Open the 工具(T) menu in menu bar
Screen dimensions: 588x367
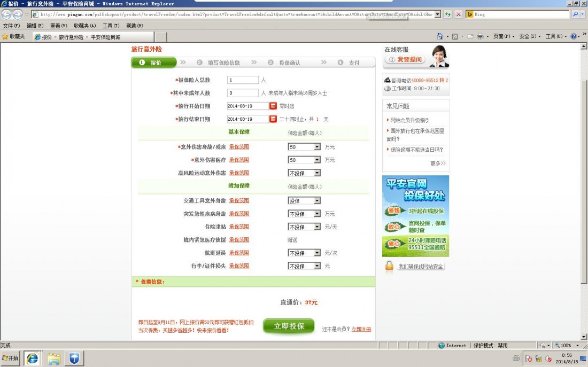click(x=111, y=26)
